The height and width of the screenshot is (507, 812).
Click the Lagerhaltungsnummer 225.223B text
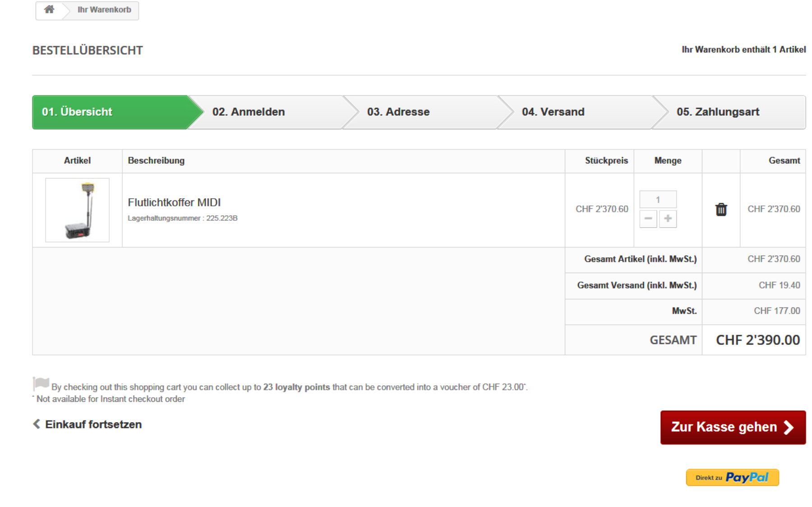point(182,218)
